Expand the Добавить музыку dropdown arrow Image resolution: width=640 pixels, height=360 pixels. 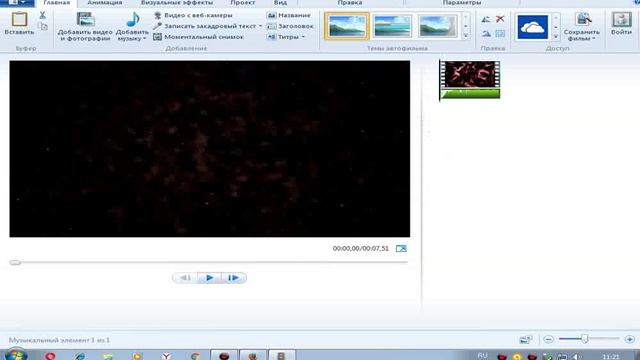pos(144,39)
